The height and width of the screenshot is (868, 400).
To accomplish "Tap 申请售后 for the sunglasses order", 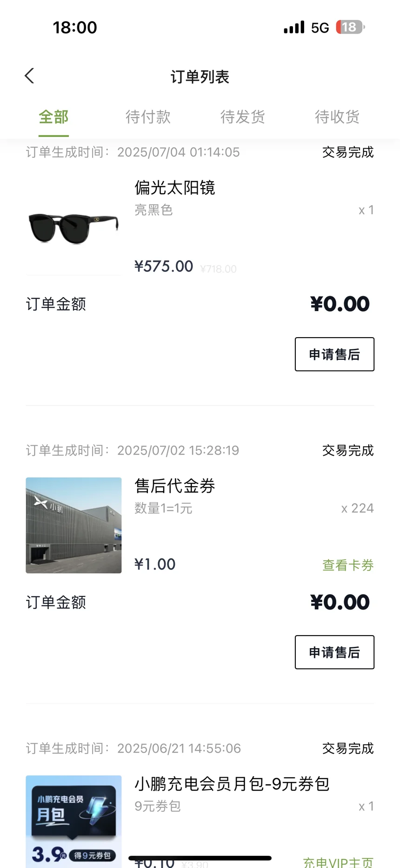I will 334,354.
